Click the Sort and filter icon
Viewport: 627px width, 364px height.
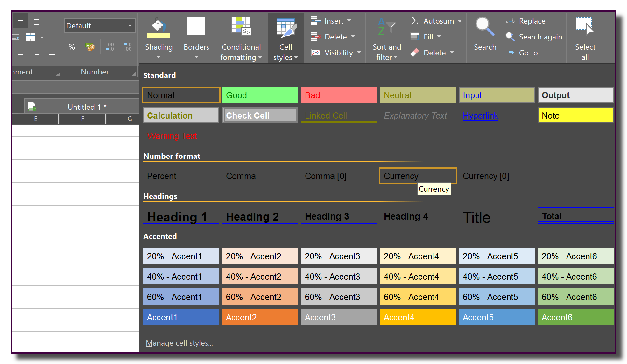tap(386, 27)
